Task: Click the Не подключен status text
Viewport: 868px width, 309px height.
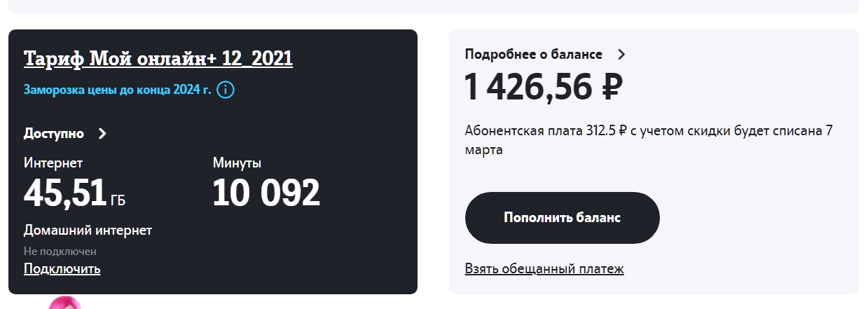Action: coord(60,252)
